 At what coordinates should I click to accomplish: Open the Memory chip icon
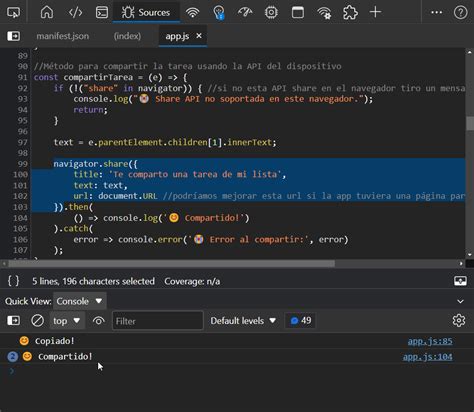(271, 12)
